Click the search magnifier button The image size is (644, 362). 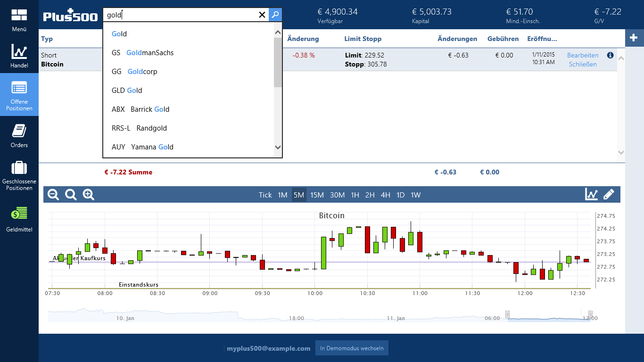[x=275, y=15]
